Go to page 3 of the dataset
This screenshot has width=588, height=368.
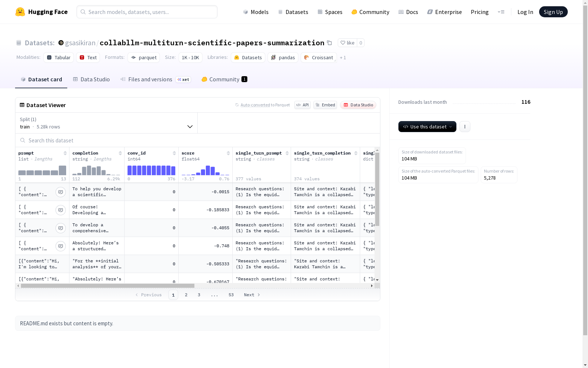pos(199,295)
